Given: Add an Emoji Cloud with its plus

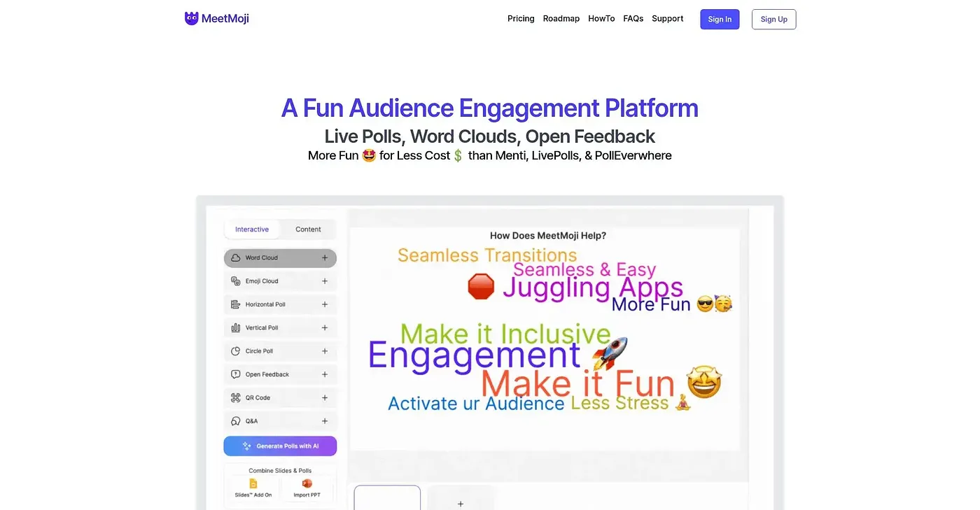Looking at the screenshot, I should click(325, 281).
